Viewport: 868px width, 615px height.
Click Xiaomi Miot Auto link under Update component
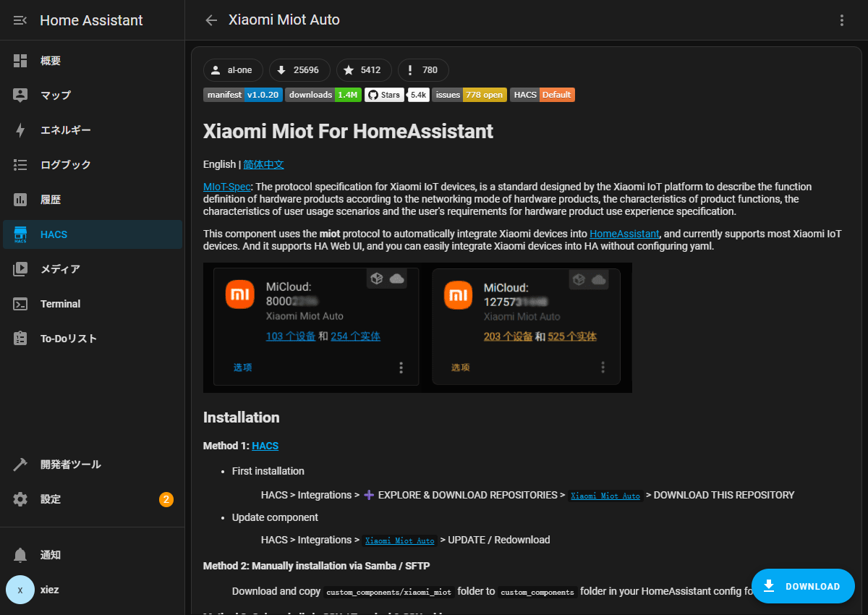click(400, 540)
